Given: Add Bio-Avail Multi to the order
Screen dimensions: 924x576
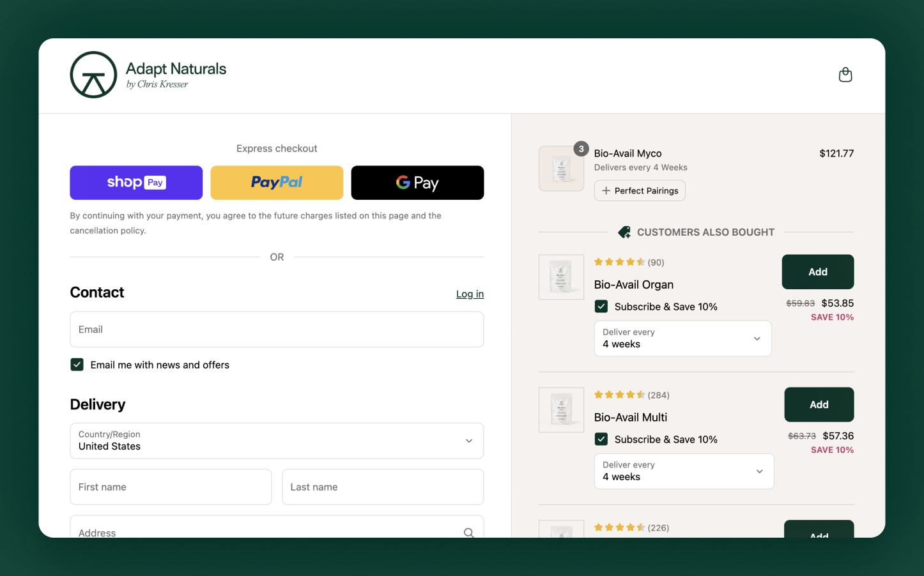Looking at the screenshot, I should click(819, 405).
